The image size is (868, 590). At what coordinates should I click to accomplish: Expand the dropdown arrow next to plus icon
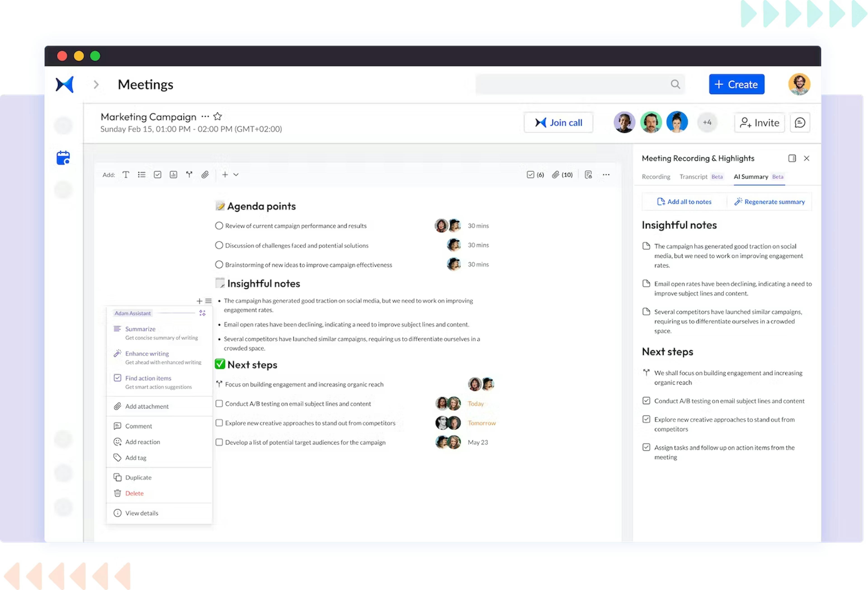coord(235,175)
